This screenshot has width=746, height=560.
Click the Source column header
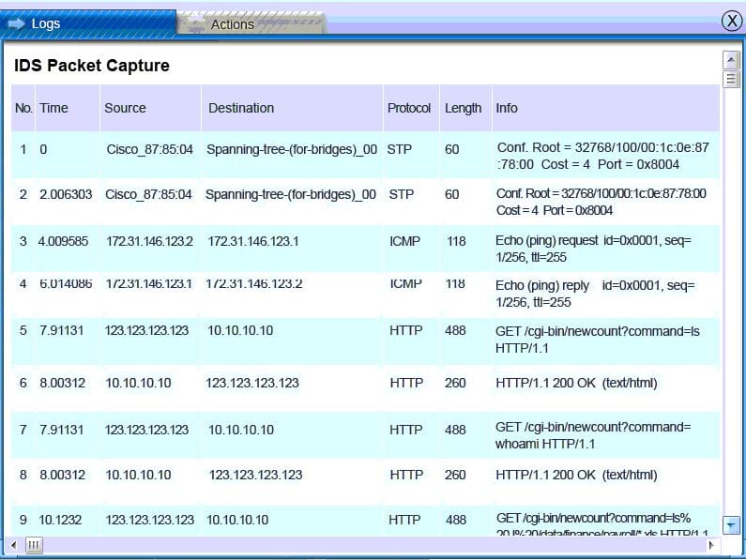click(x=125, y=108)
